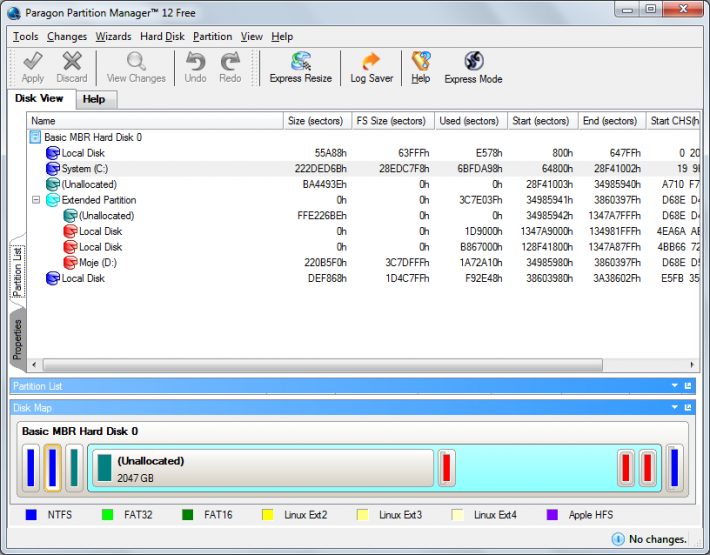Sort by Used (sectors) column

471,121
